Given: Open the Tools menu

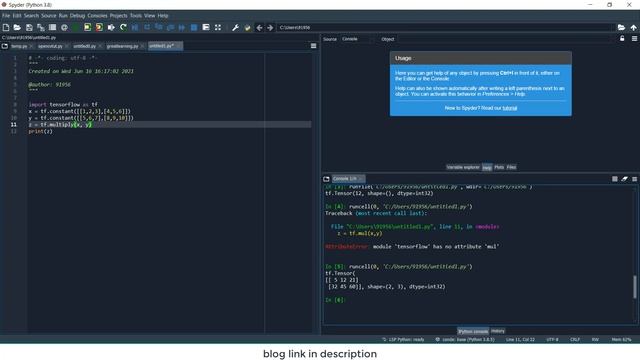Looking at the screenshot, I should coord(136,16).
